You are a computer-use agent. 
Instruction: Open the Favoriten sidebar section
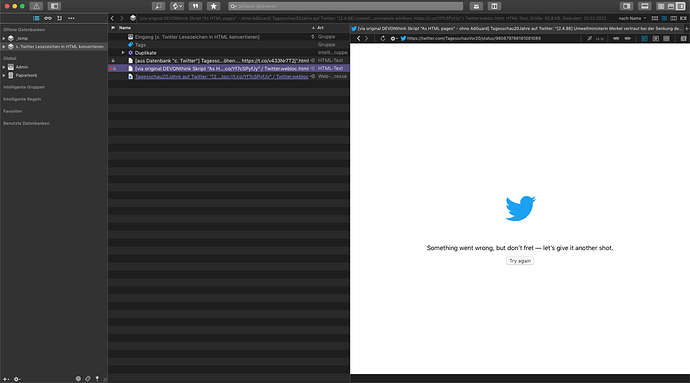[12, 111]
